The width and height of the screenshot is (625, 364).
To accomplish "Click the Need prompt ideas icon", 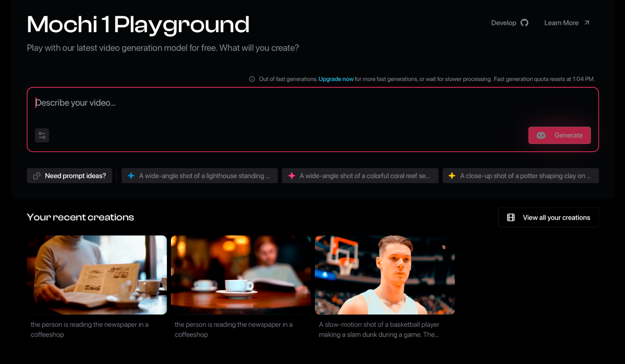I will [37, 175].
